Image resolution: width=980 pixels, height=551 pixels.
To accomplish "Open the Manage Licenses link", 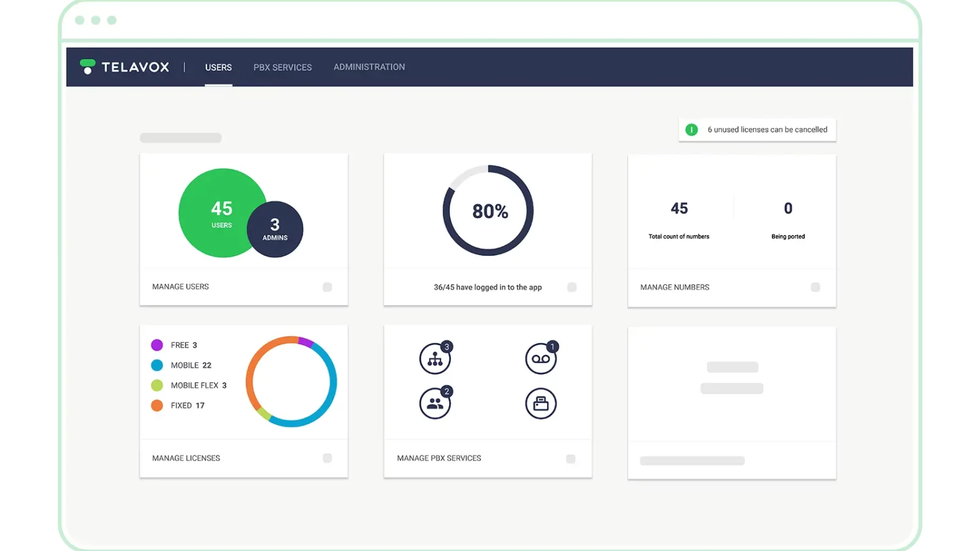I will point(186,458).
